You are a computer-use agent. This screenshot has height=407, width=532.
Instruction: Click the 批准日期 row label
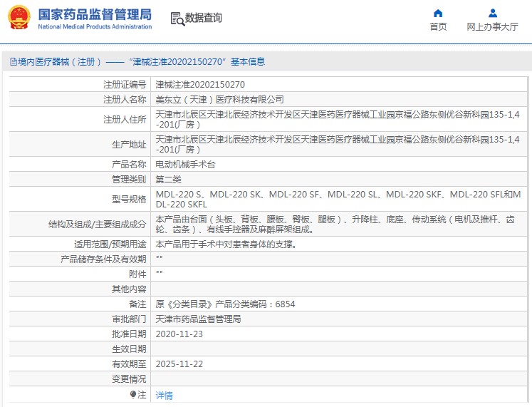pyautogui.click(x=129, y=334)
